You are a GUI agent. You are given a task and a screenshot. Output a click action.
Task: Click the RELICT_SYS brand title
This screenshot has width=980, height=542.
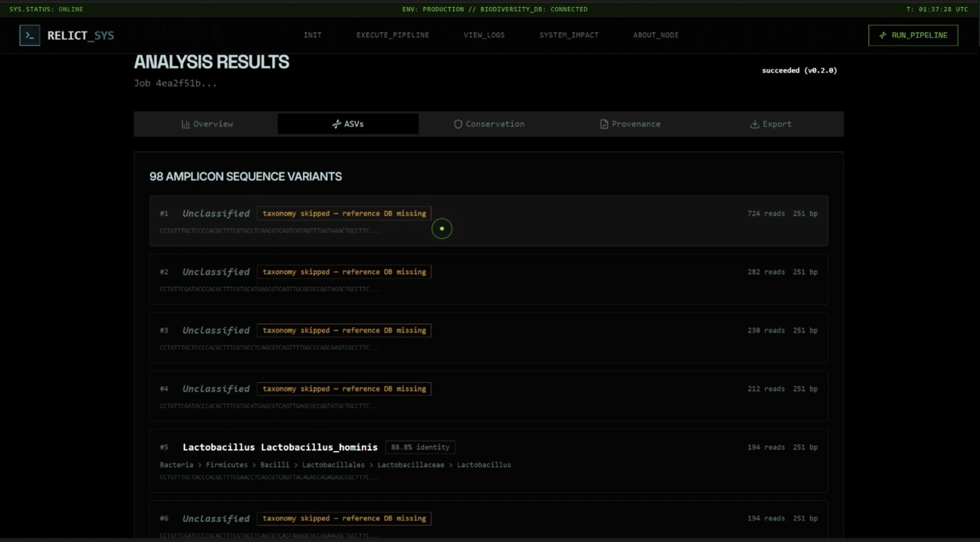coord(81,35)
